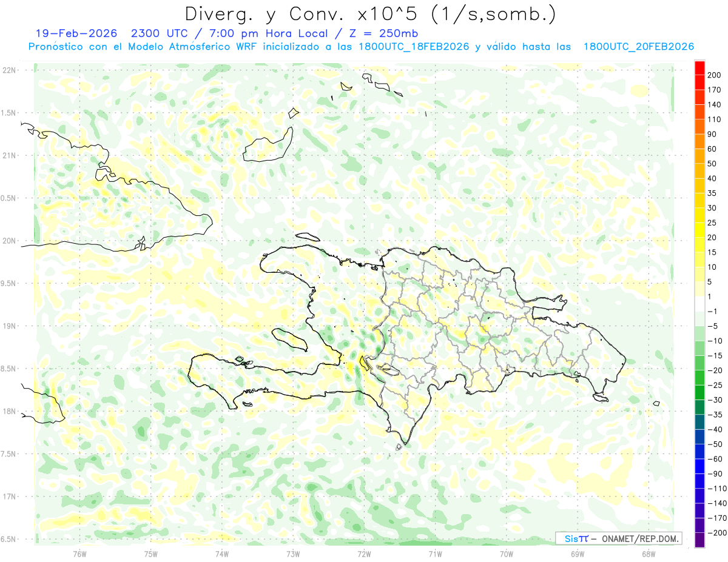Click the color scale value 40
The image size is (728, 562).
tap(713, 178)
